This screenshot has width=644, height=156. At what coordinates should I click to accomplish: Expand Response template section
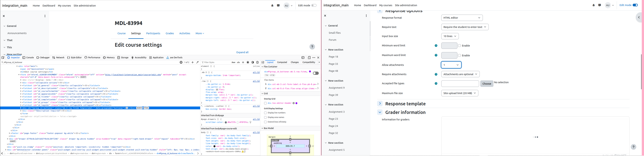(380, 104)
